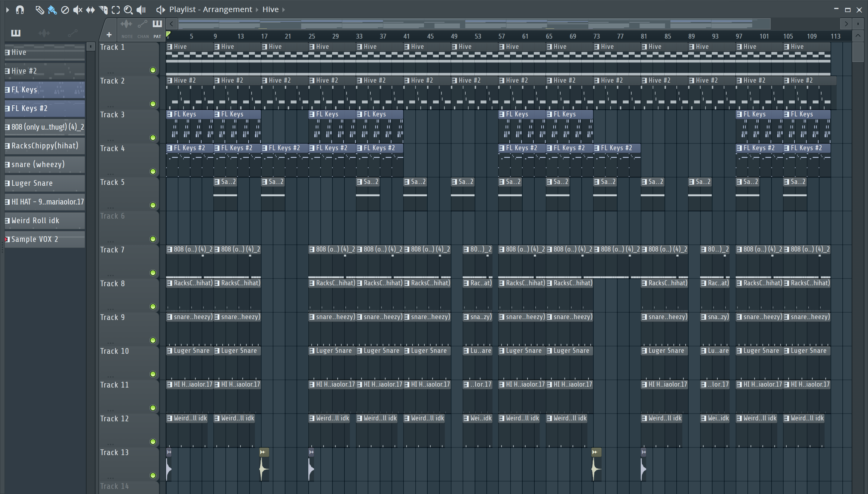Open the Hive pattern breadcrumb menu
This screenshot has width=868, height=494.
pos(270,10)
